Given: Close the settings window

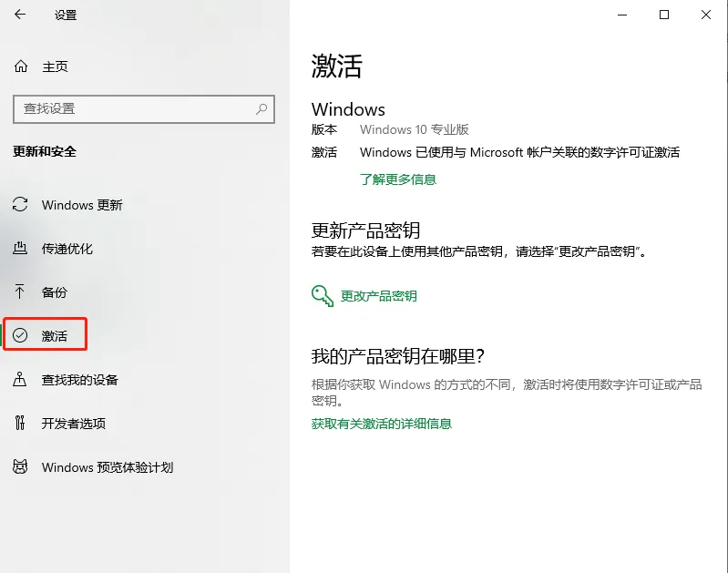Looking at the screenshot, I should (706, 15).
